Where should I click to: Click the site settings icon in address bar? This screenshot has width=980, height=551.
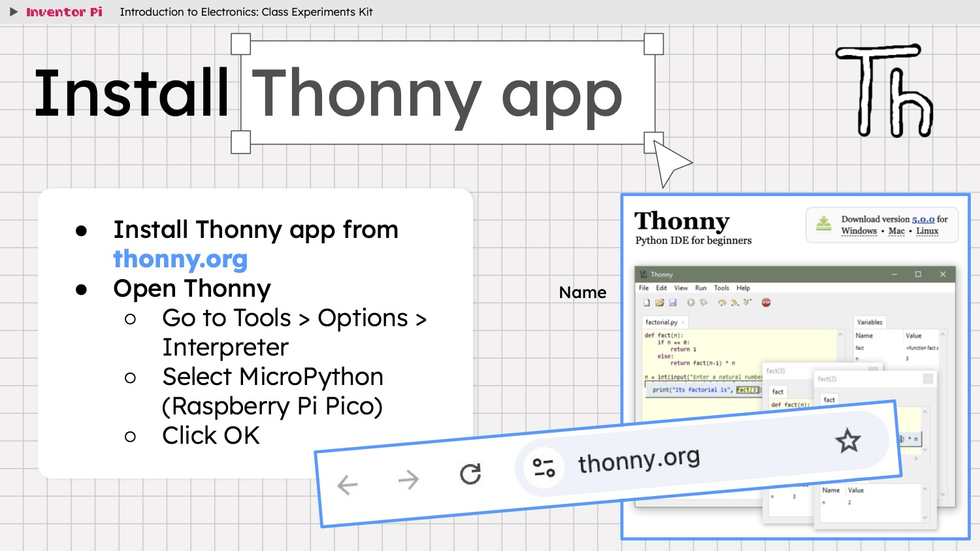[x=544, y=467]
